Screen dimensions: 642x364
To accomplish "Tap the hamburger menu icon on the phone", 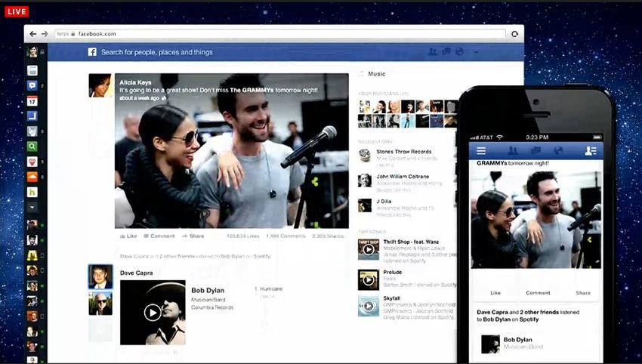I will 480,151.
